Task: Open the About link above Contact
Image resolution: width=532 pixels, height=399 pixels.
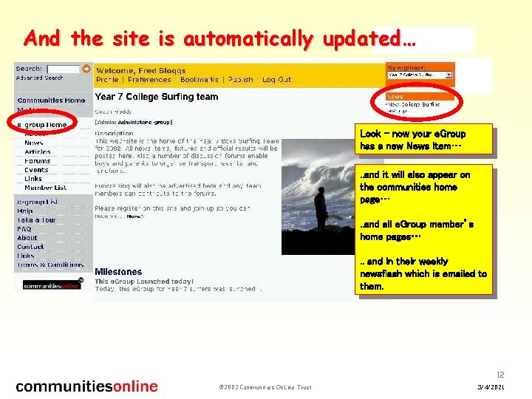Action: (x=27, y=238)
